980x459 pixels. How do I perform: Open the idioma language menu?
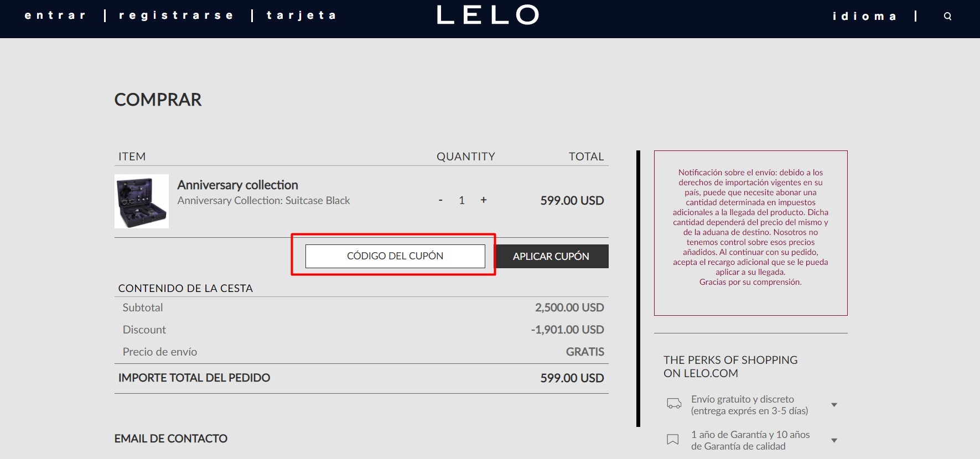pyautogui.click(x=864, y=17)
